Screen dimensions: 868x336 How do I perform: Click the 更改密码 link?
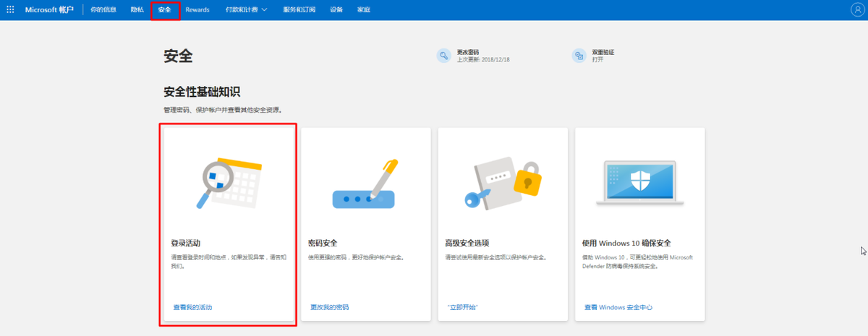468,52
